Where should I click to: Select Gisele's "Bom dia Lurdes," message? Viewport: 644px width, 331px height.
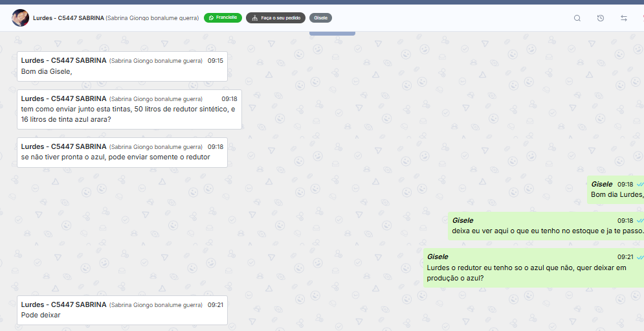pos(616,190)
